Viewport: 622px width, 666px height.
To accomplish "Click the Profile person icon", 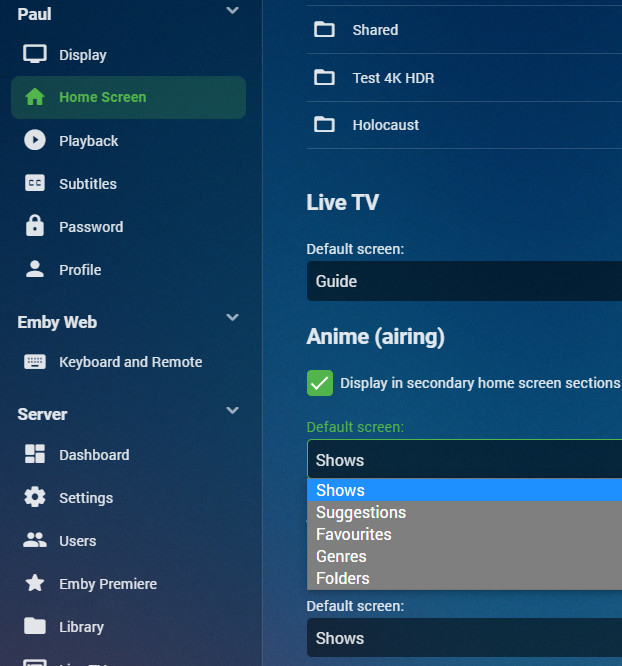I will point(35,269).
